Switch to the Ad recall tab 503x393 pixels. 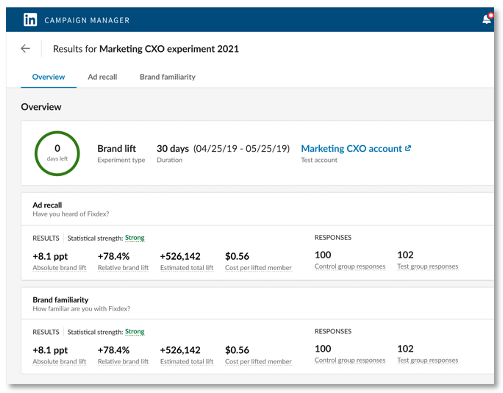[102, 77]
